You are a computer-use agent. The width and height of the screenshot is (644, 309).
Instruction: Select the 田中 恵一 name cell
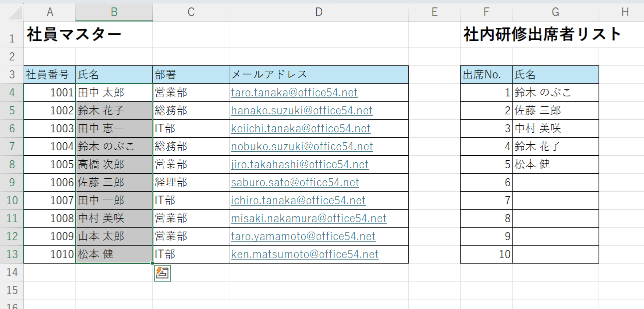click(x=114, y=129)
